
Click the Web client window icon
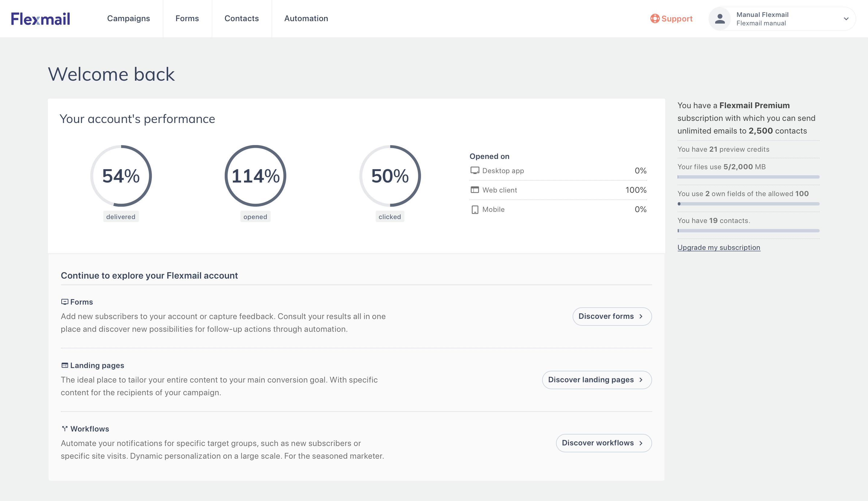(x=474, y=190)
